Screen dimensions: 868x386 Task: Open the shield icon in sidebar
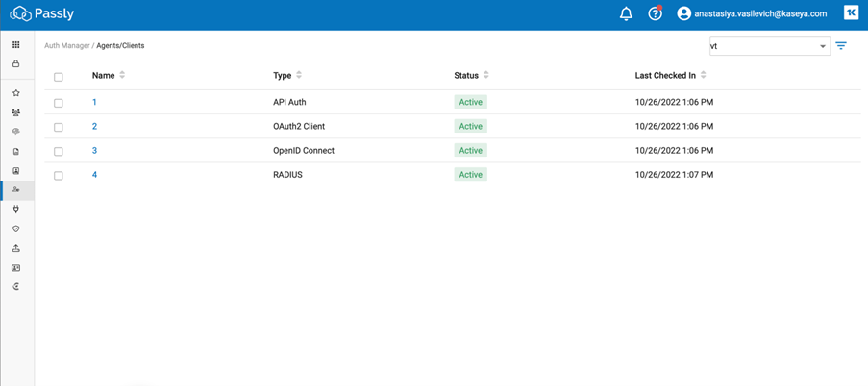(x=16, y=229)
